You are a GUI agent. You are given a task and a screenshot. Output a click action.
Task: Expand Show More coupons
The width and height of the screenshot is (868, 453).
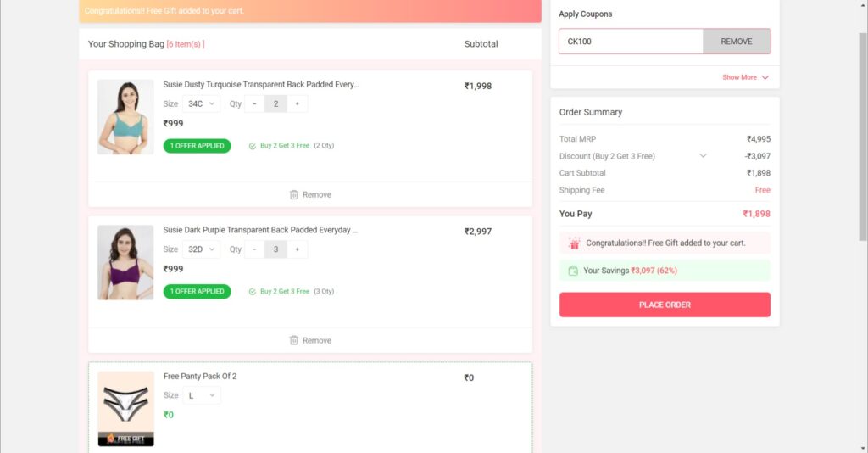click(745, 77)
